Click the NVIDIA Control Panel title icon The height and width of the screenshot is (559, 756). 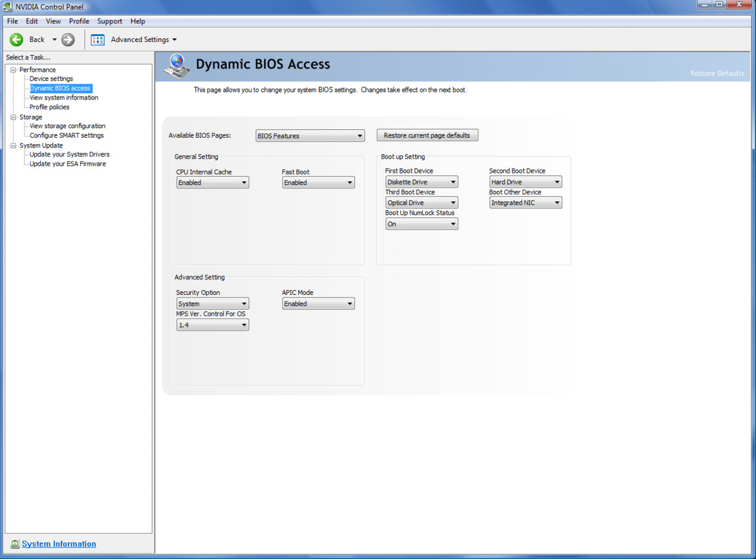7,6
